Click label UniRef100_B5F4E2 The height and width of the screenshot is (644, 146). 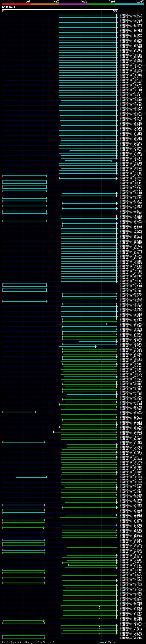(x=131, y=191)
